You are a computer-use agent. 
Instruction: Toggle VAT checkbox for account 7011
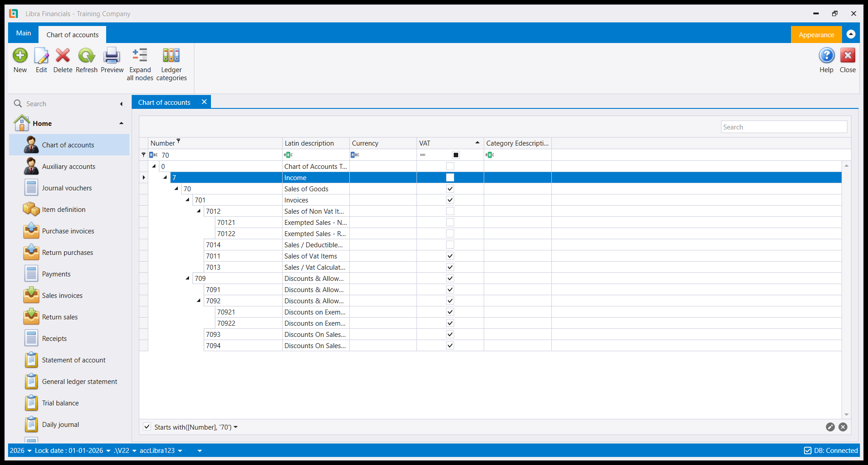click(450, 256)
